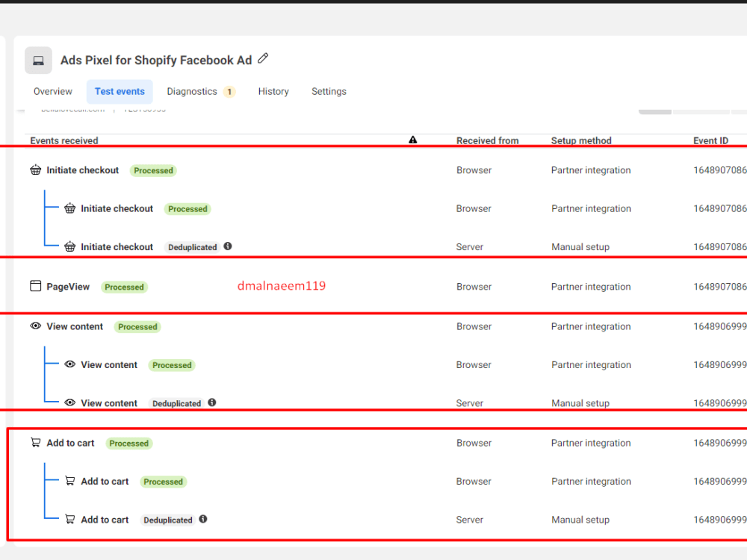Screen dimensions: 747x560
Task: Click the Received from column header
Action: click(x=488, y=140)
